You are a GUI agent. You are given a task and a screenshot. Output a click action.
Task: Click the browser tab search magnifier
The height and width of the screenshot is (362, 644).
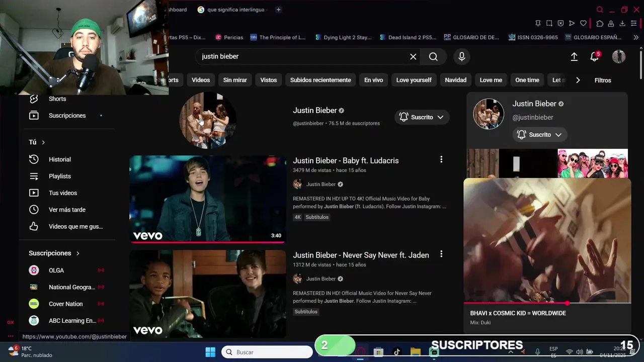[600, 10]
